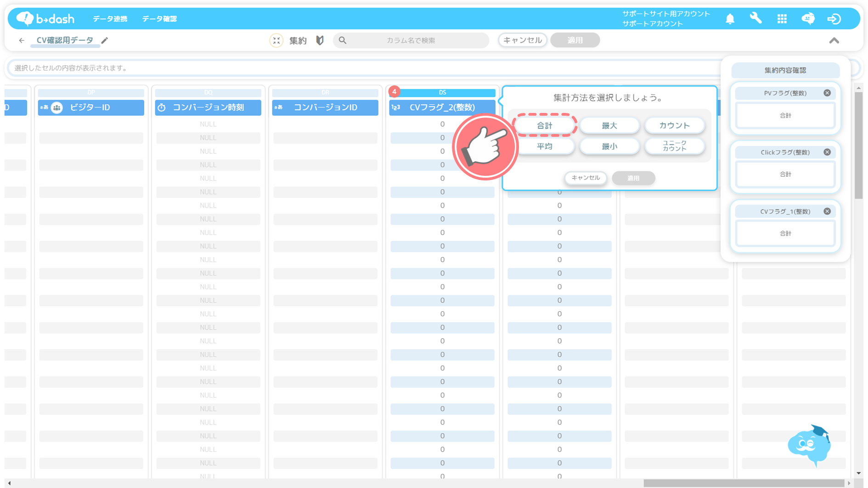This screenshot has height=488, width=868.
Task: Click the first NULL cell in コンバージョン時刻
Action: (x=208, y=124)
